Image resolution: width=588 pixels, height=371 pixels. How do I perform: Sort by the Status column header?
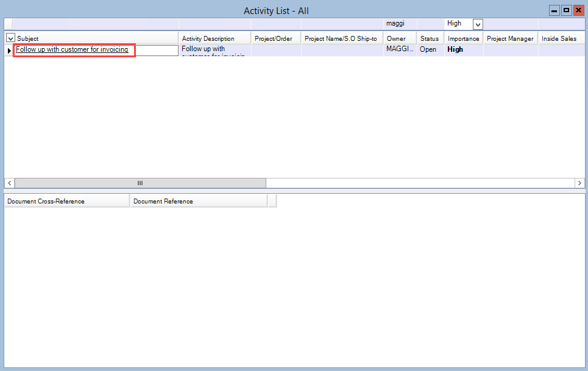pyautogui.click(x=430, y=38)
